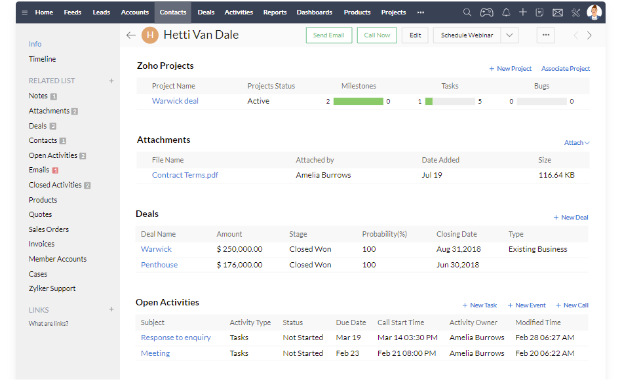Open the Response to enquiry activity

(x=176, y=337)
